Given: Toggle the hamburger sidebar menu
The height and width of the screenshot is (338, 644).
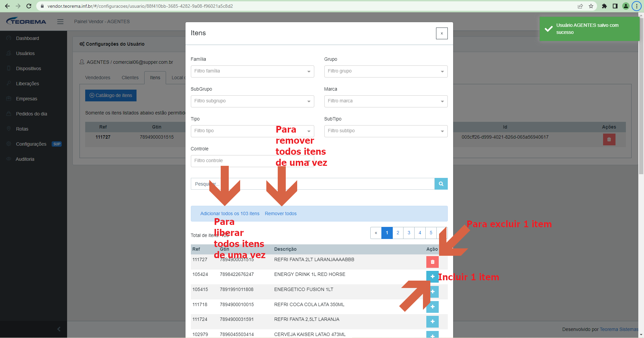Looking at the screenshot, I should (60, 21).
